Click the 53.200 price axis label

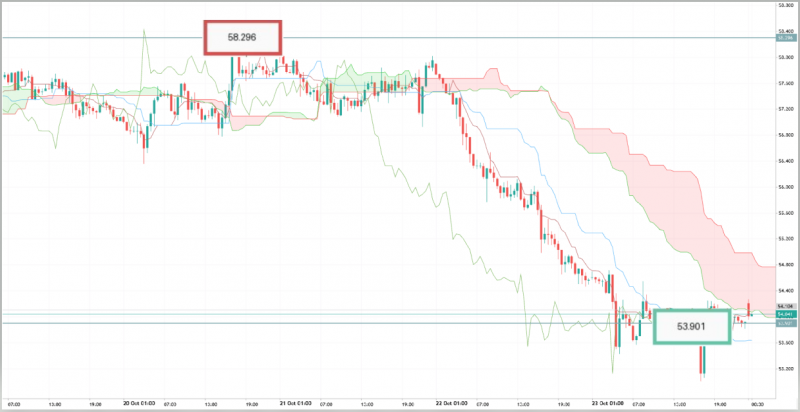[x=784, y=368]
